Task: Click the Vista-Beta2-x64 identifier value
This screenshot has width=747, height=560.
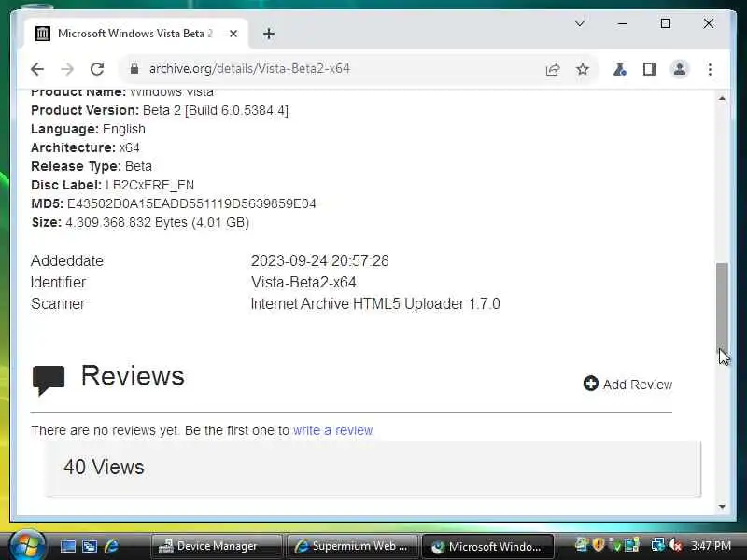Action: pos(303,283)
